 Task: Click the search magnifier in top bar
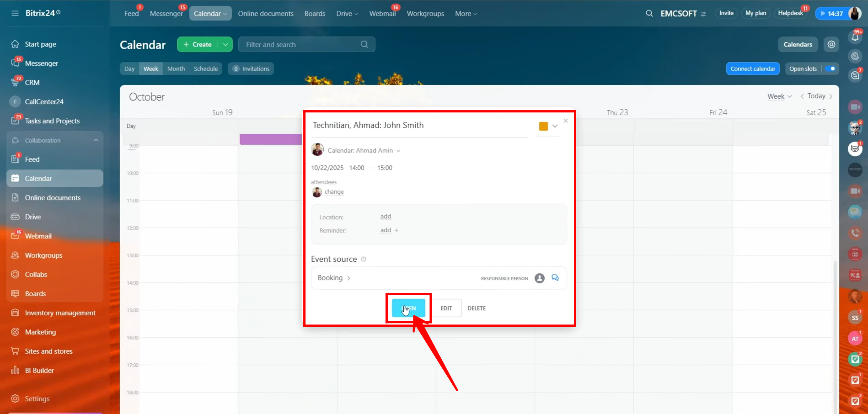649,13
